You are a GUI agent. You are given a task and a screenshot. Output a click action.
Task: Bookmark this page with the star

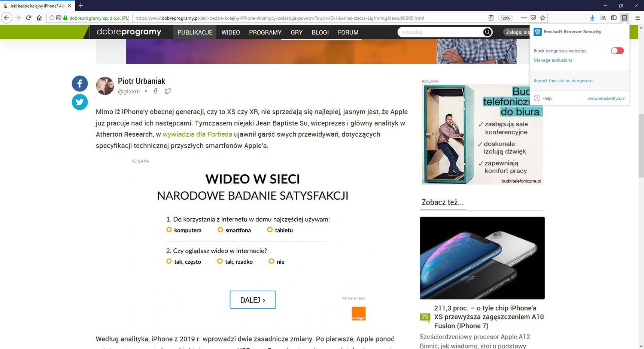(x=543, y=18)
